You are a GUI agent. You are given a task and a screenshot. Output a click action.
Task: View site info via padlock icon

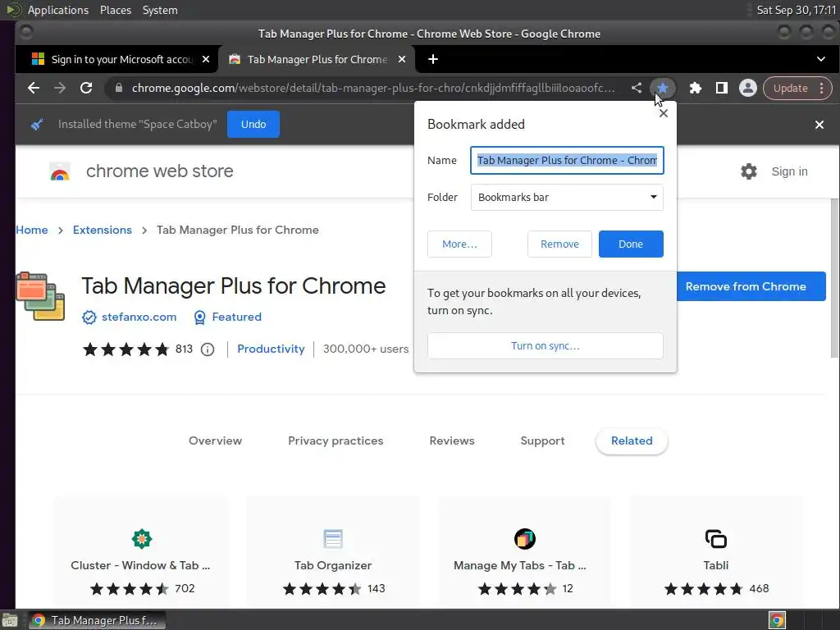tap(119, 88)
